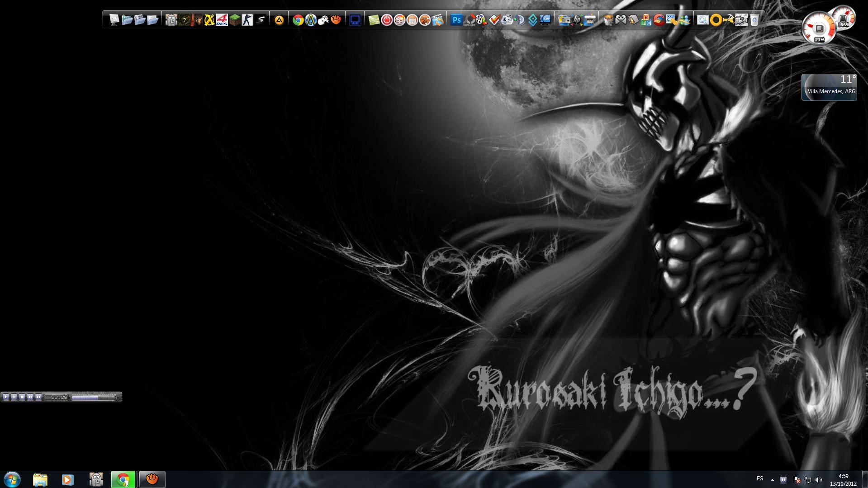This screenshot has height=488, width=868.
Task: Open the gray robot icon in the dock
Action: (x=171, y=20)
